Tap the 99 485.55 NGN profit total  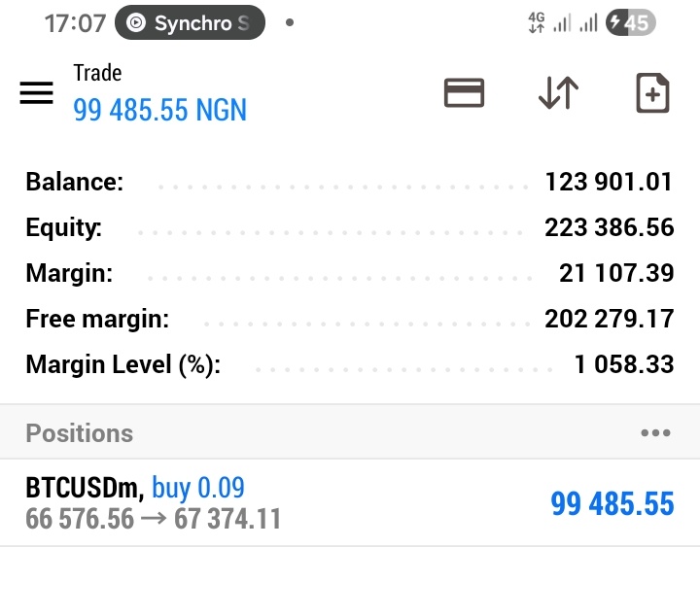(x=159, y=110)
